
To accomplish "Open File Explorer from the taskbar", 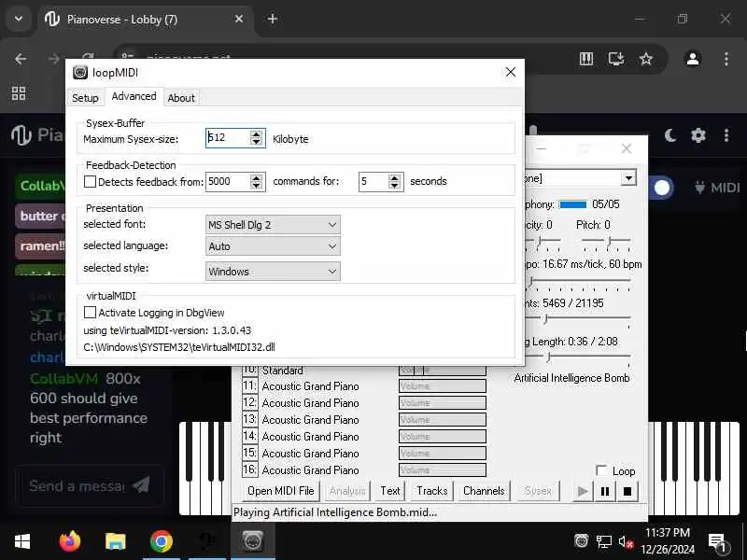I will 115,541.
